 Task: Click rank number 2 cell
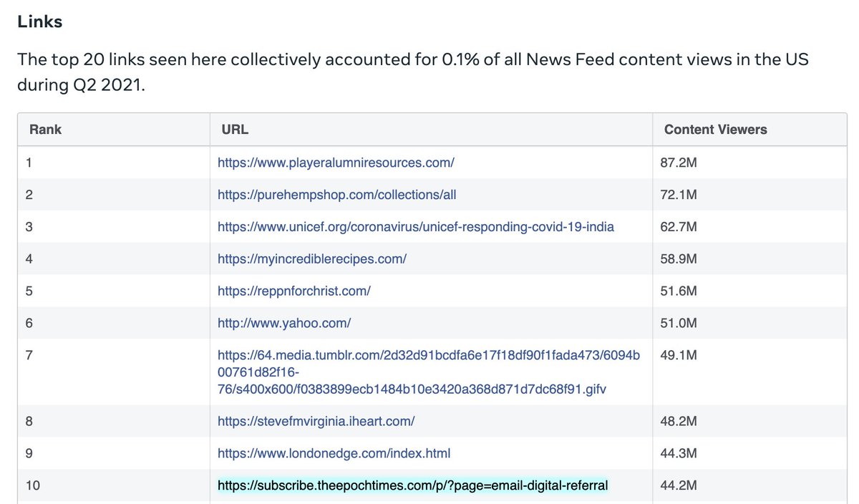click(x=114, y=195)
